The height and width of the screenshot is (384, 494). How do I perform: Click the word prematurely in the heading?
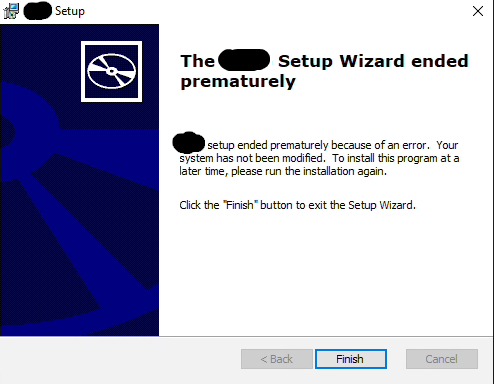pos(238,82)
